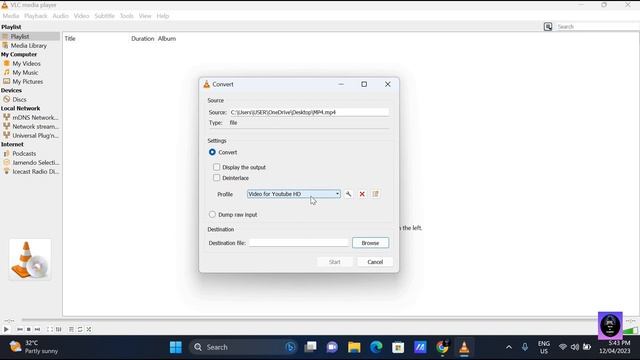Open Microsoft Store from taskbar
Image resolution: width=640 pixels, height=360 pixels.
pos(398,347)
